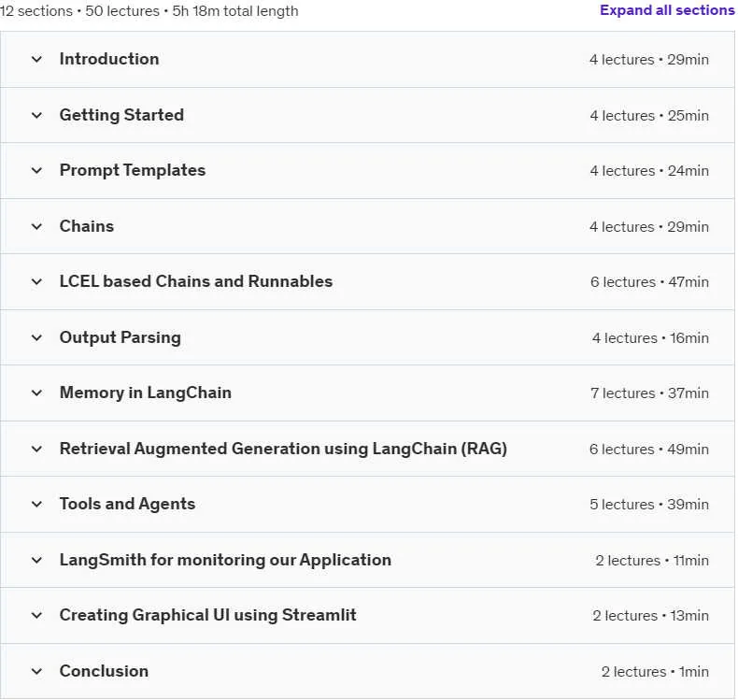This screenshot has height=700, width=738.
Task: Click the chevron beside Conclusion
Action: click(x=36, y=671)
